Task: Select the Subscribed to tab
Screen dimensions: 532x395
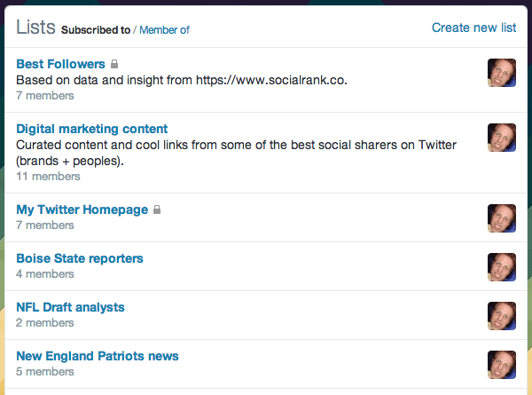Action: point(96,30)
